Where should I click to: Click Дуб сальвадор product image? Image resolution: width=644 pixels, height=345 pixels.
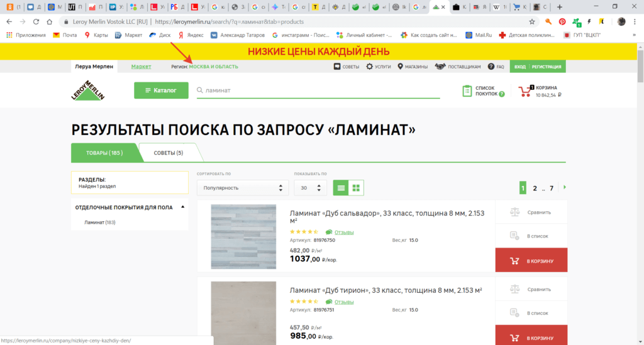pyautogui.click(x=243, y=237)
